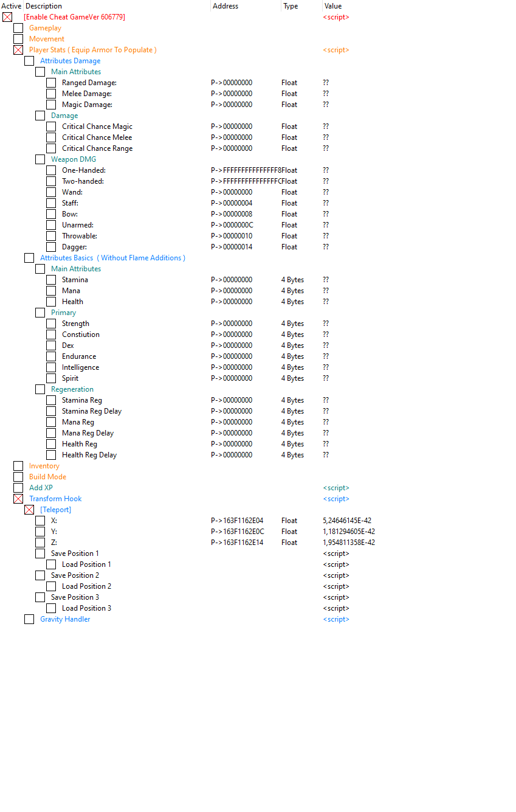Toggle the Magic Damage checkbox
Image resolution: width=516 pixels, height=812 pixels.
(x=51, y=105)
